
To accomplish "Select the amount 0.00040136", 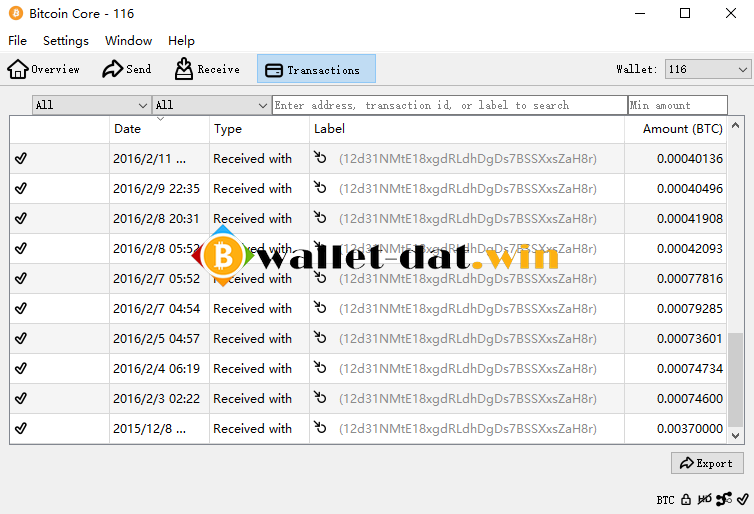I will pyautogui.click(x=690, y=159).
